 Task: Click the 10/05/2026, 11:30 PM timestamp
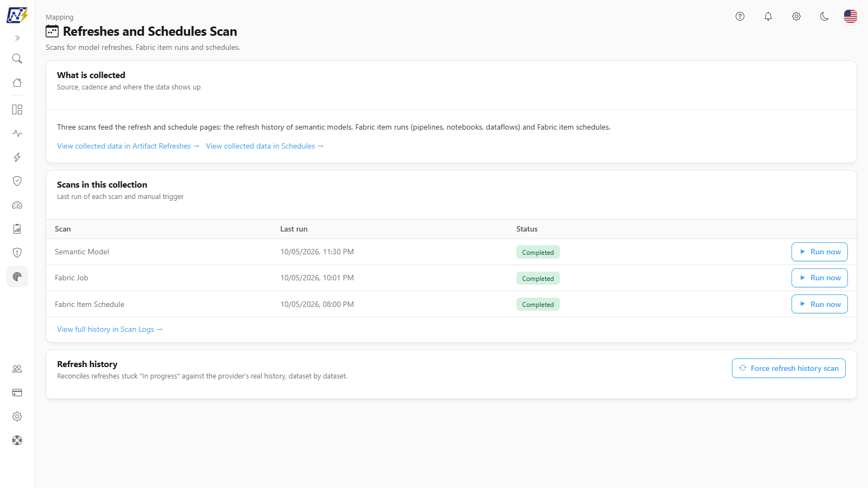317,252
